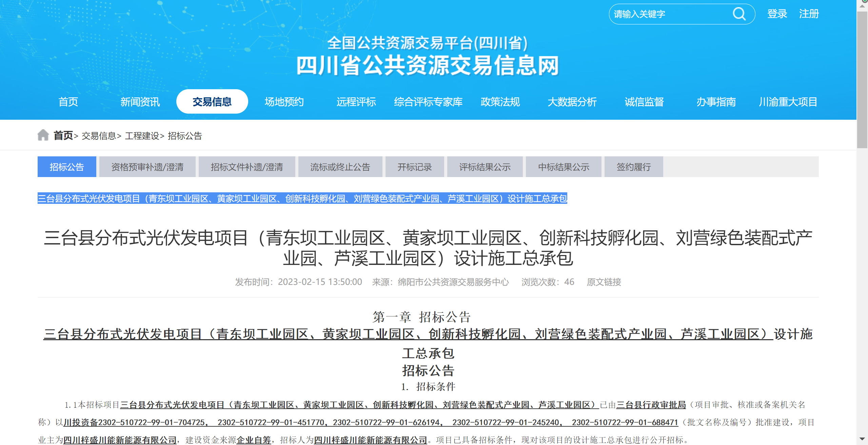Switch to 中标结果公示 tab
The image size is (868, 445).
tap(564, 167)
